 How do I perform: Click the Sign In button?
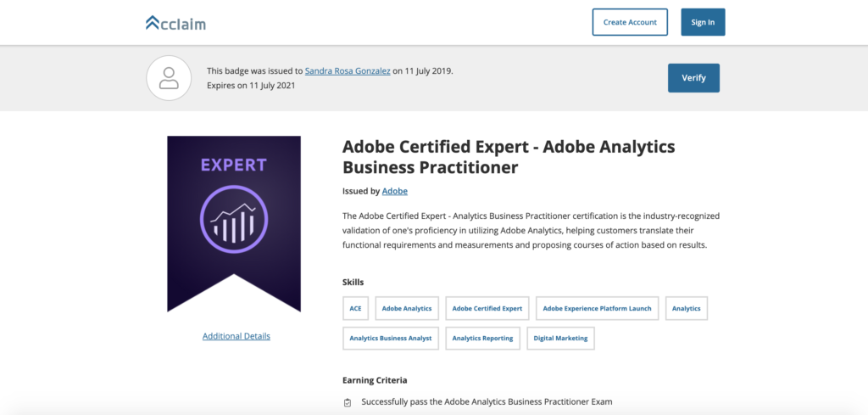point(703,22)
